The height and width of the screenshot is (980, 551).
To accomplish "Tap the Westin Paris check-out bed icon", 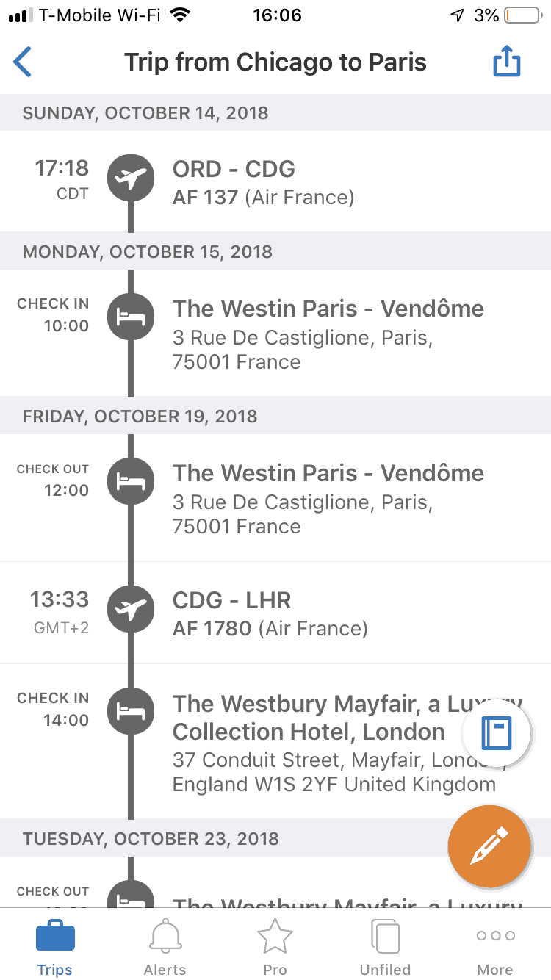I will point(131,481).
